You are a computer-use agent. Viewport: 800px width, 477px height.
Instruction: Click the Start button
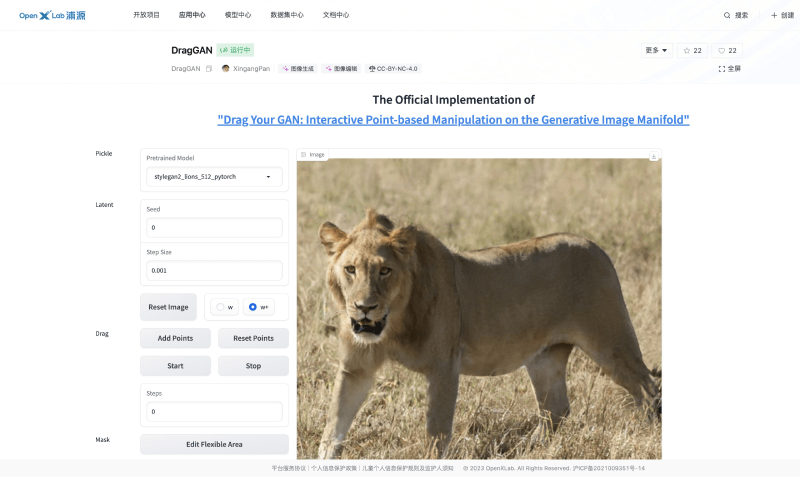pyautogui.click(x=175, y=366)
